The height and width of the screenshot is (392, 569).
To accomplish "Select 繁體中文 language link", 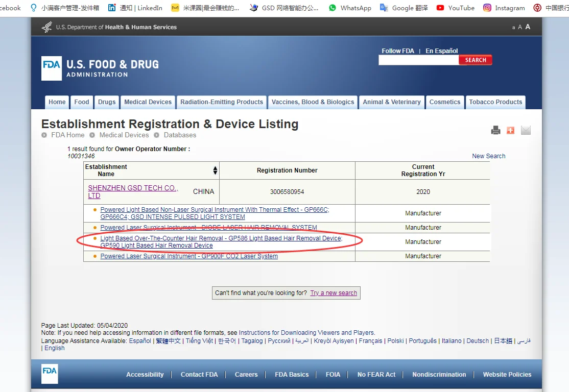I will [168, 341].
